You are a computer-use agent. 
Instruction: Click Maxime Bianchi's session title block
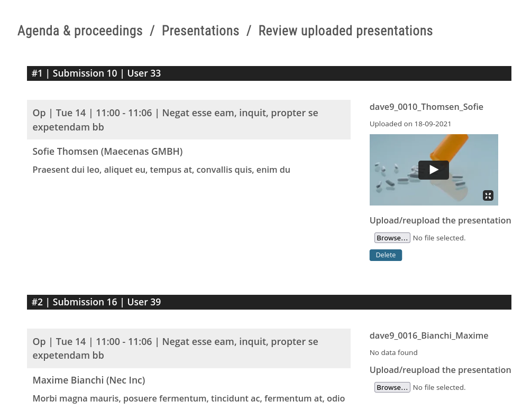(x=188, y=349)
